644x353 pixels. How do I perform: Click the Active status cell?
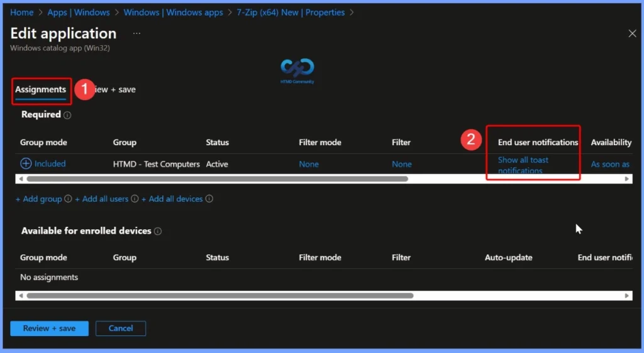pyautogui.click(x=217, y=164)
